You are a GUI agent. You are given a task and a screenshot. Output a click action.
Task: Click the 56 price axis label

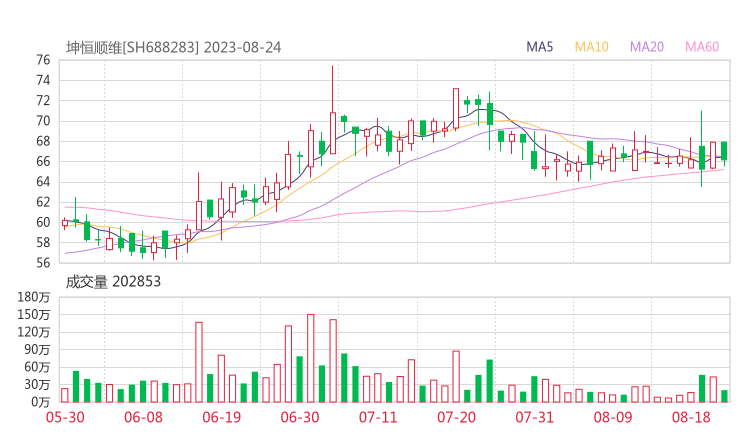pyautogui.click(x=43, y=263)
